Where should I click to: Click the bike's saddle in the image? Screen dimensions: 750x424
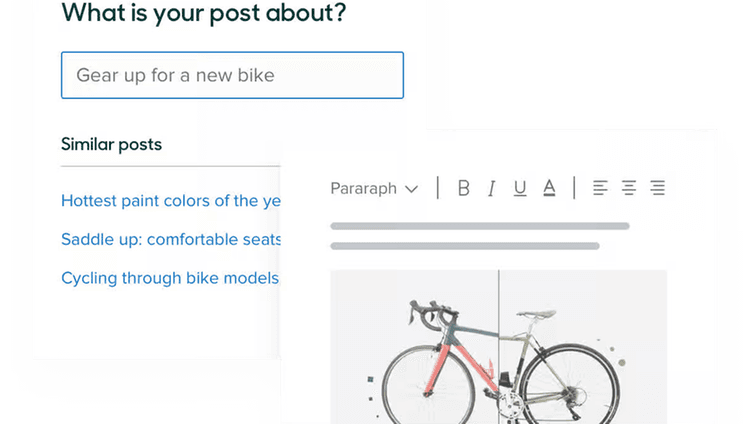(x=536, y=314)
